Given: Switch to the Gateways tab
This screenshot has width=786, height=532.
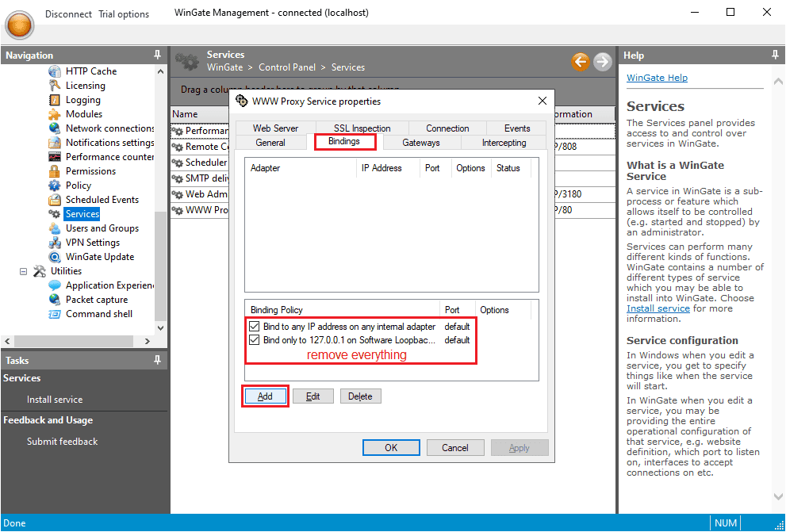Looking at the screenshot, I should [421, 143].
